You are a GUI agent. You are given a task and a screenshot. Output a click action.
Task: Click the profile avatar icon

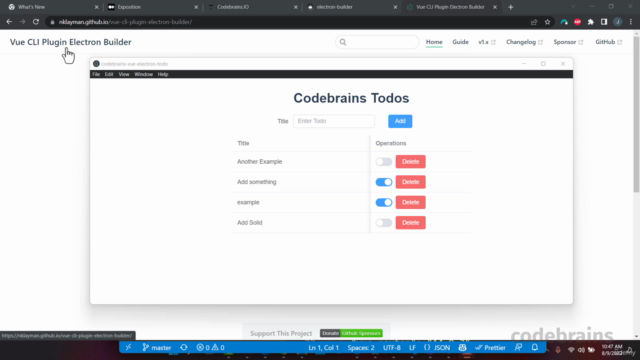pyautogui.click(x=618, y=22)
